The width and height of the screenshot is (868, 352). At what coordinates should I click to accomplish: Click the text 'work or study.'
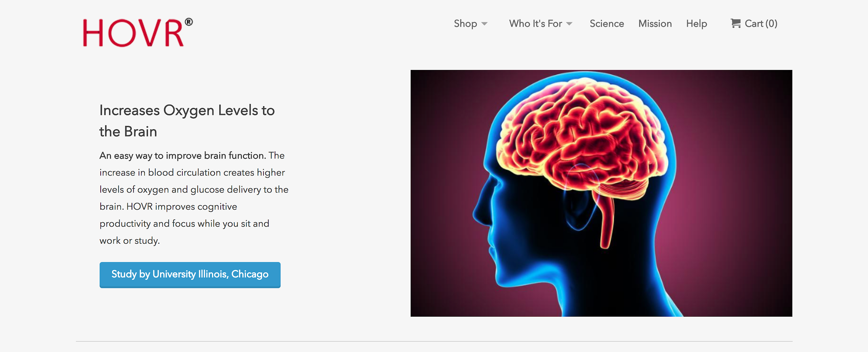click(x=130, y=241)
